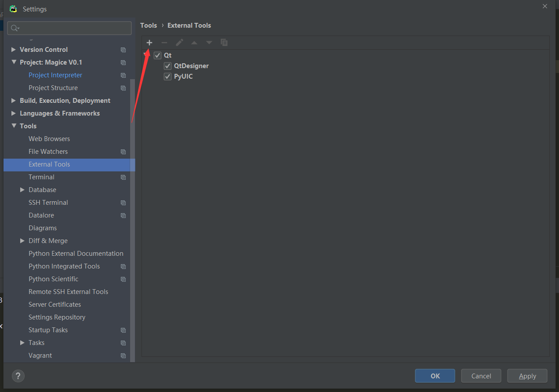Collapse the Tools section arrow

(14, 126)
